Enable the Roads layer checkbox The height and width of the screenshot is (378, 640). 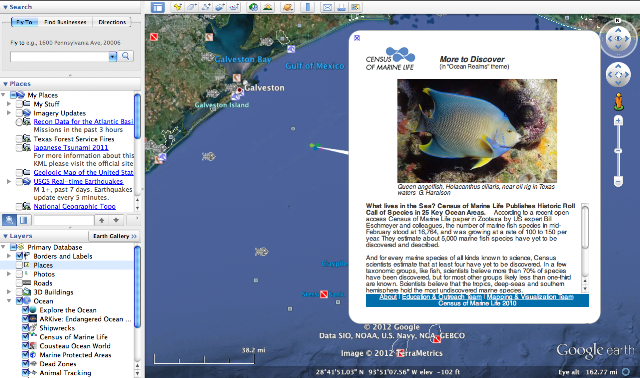[19, 283]
